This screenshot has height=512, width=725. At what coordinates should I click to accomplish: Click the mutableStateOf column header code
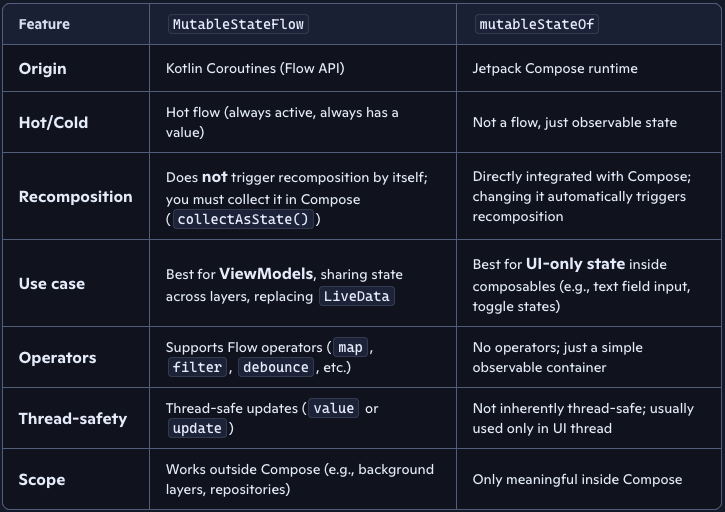[x=535, y=24]
